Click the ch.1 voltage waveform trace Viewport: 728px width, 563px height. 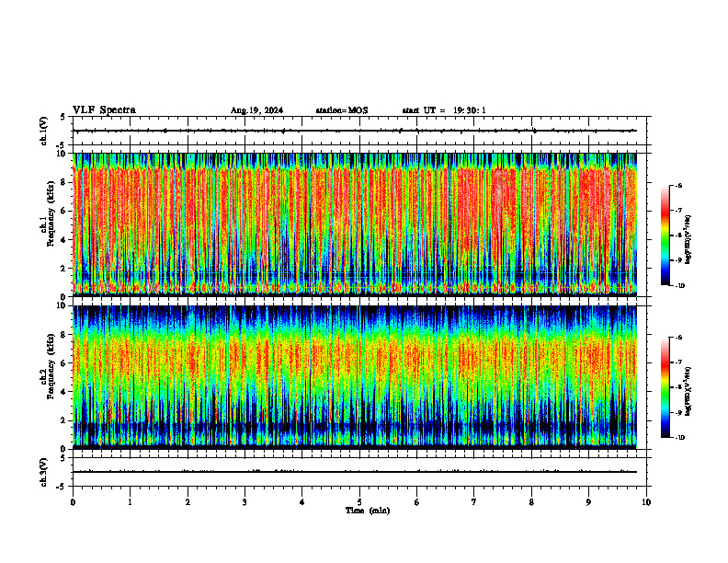(x=355, y=131)
